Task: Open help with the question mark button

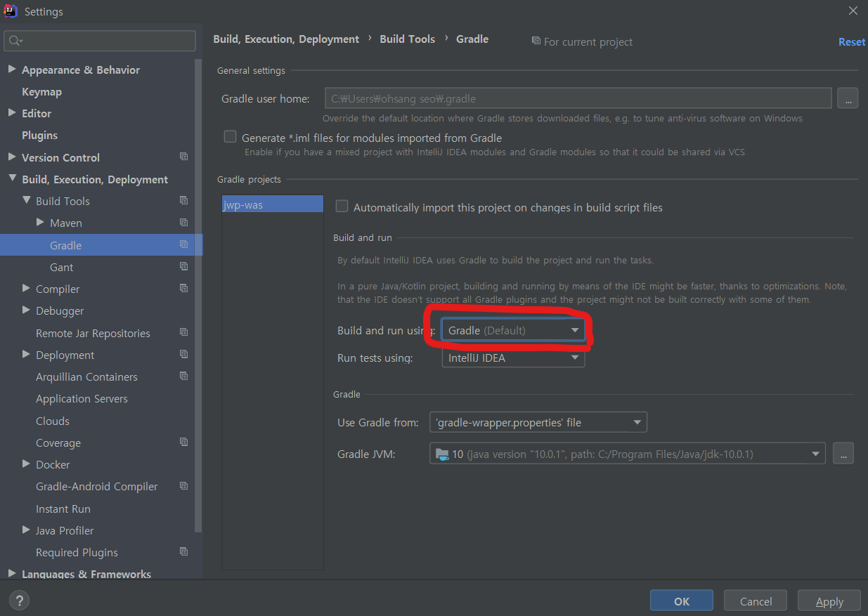Action: coord(19,601)
